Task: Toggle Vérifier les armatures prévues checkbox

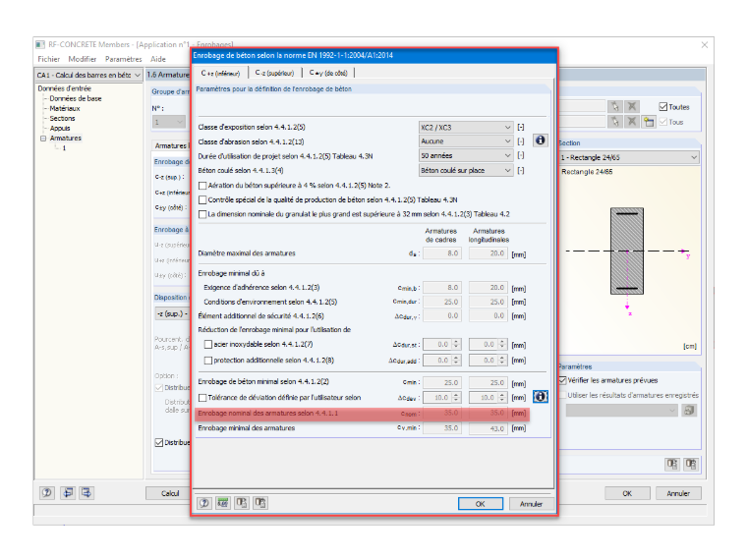Action: (562, 380)
